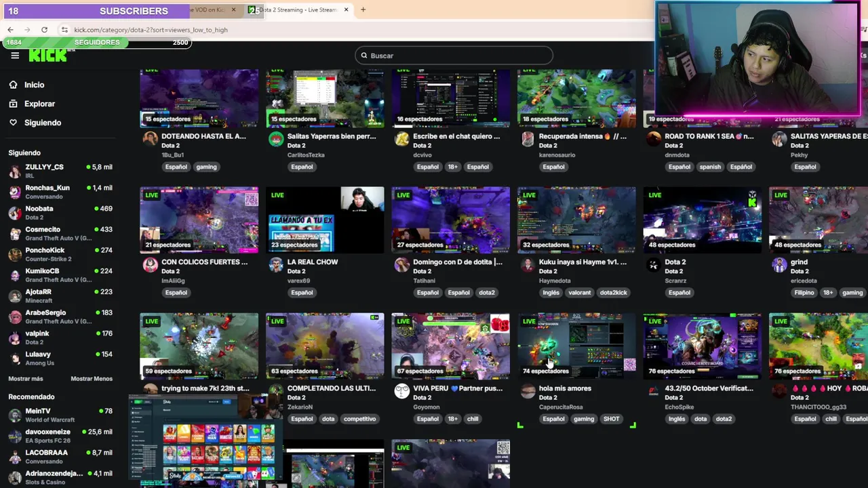868x488 pixels.
Task: Open trying to make 7k! stream title
Action: pos(205,388)
